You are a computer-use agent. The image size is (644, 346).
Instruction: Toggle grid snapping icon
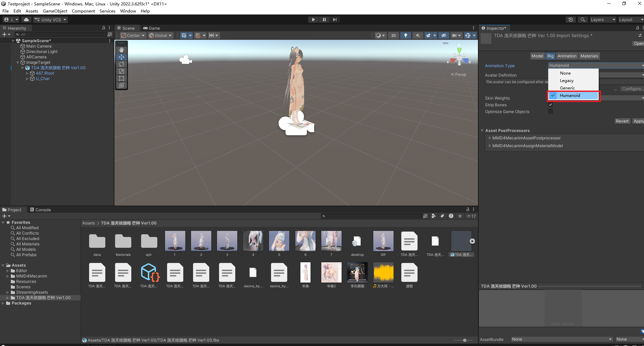point(198,35)
